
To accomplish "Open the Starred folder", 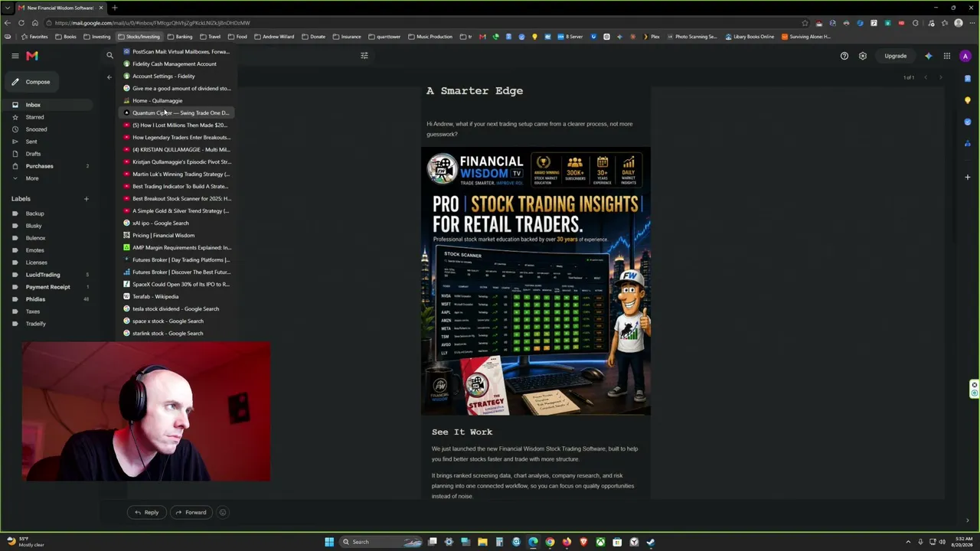I will coord(47,117).
